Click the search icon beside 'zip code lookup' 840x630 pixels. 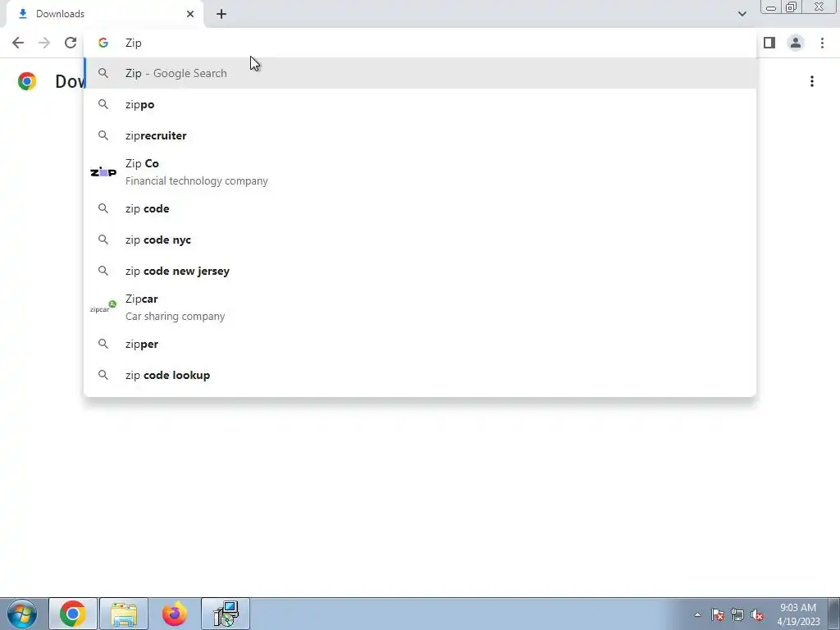coord(103,375)
